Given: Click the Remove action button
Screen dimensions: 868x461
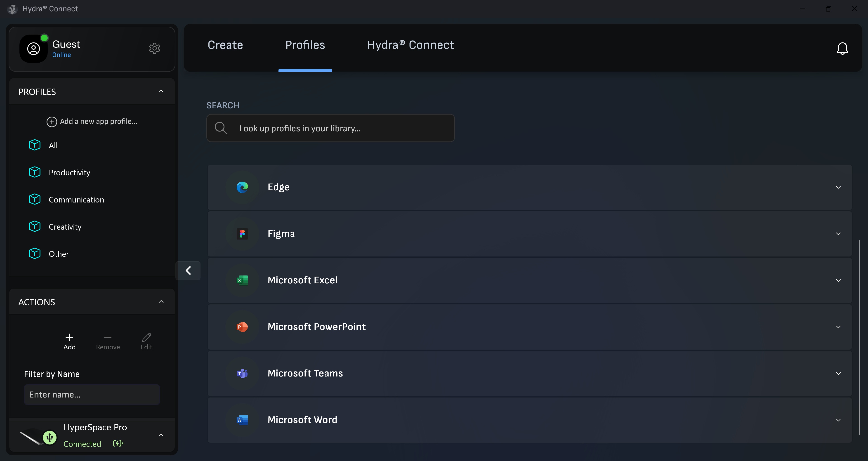Looking at the screenshot, I should click(108, 341).
